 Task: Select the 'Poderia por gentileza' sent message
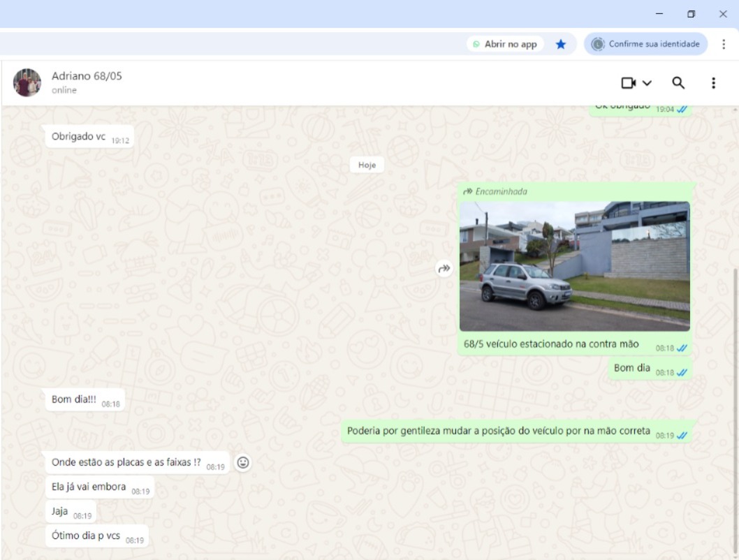point(498,431)
